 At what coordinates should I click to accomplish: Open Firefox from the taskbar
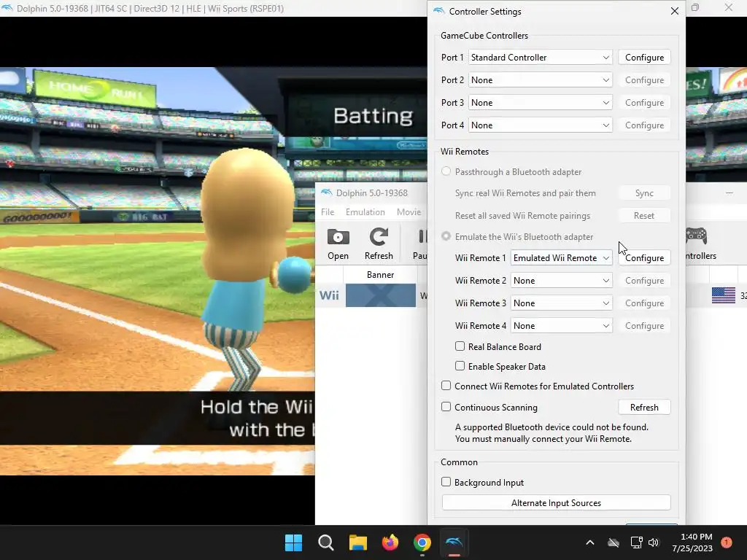390,542
